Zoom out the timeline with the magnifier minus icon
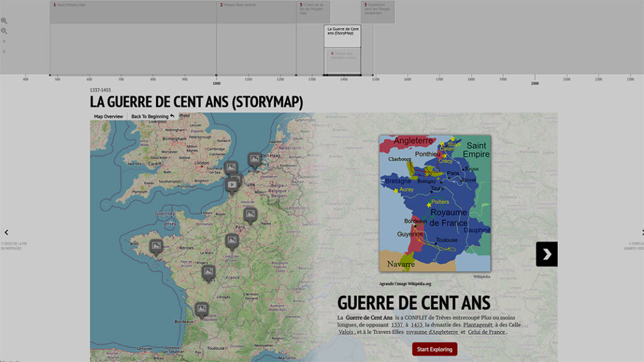644x362 pixels. coord(4,31)
